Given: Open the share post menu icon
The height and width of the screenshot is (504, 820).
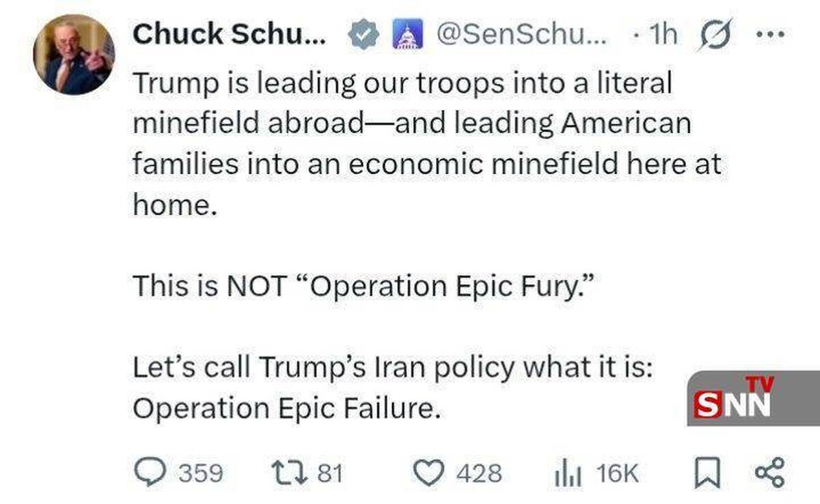Looking at the screenshot, I should point(771,473).
